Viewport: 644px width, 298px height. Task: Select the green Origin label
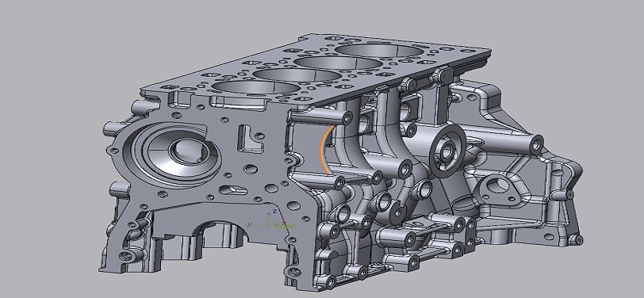click(285, 226)
